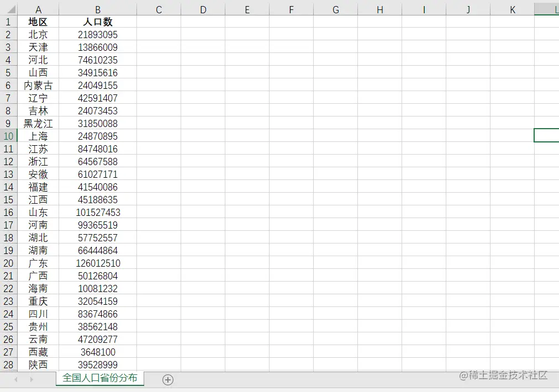Select the 河南 cell
The height and width of the screenshot is (392, 559).
(x=38, y=225)
